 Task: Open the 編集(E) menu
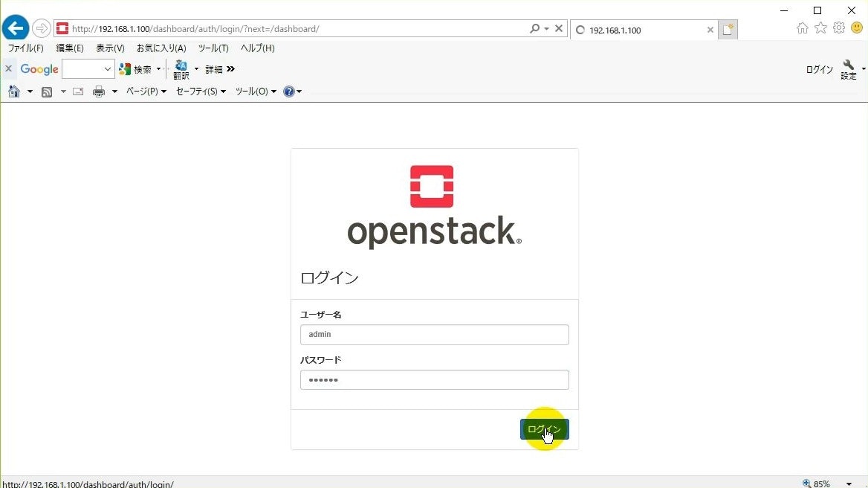point(70,48)
